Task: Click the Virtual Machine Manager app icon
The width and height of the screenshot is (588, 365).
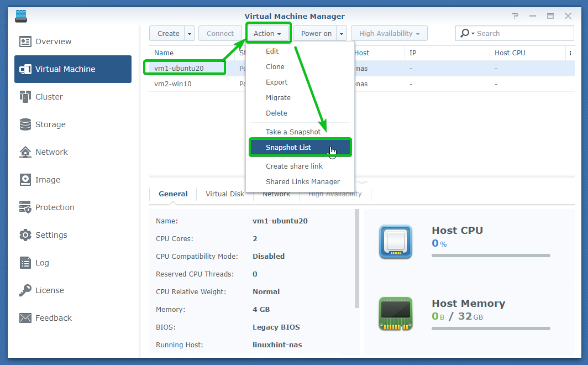Action: (21, 16)
